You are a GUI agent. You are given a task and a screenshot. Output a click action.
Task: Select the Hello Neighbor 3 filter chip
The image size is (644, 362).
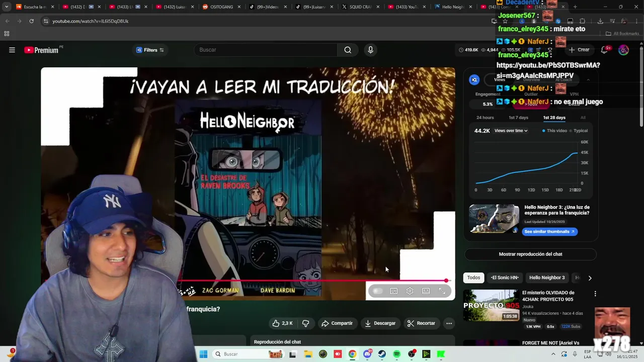(547, 278)
